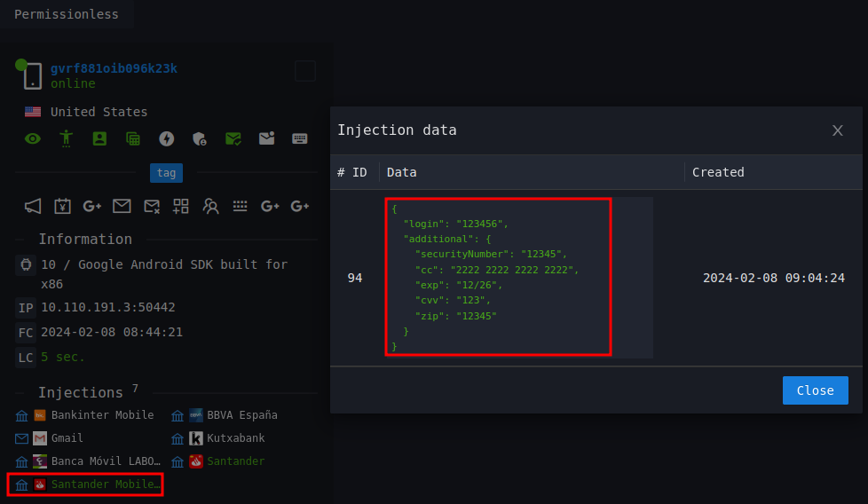The image size is (868, 504).
Task: Click the Data column header
Action: [x=402, y=172]
